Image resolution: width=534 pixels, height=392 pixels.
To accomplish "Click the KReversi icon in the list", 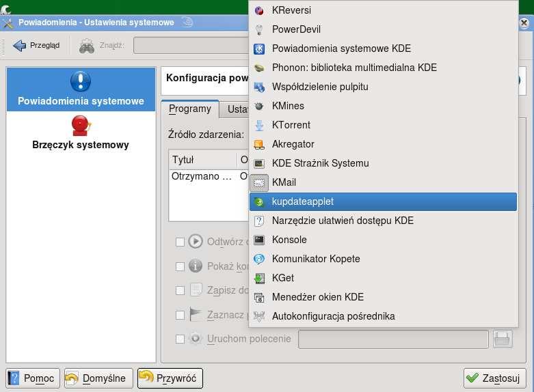I will 259,10.
